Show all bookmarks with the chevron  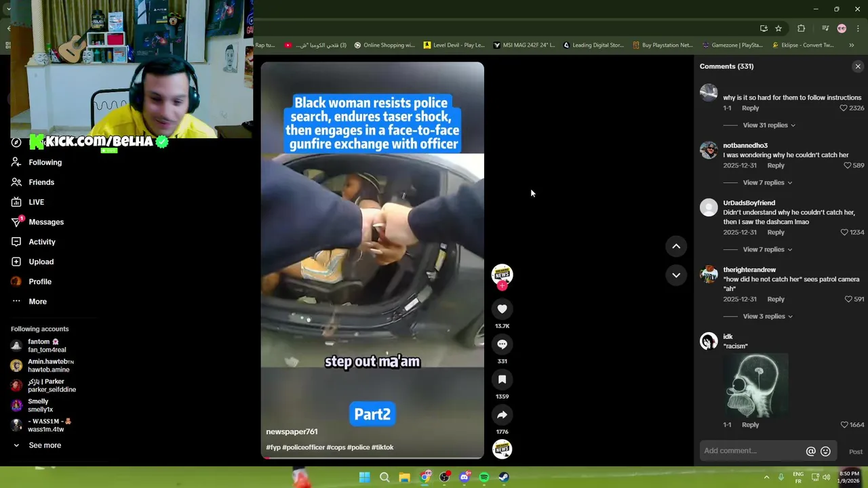tap(851, 45)
